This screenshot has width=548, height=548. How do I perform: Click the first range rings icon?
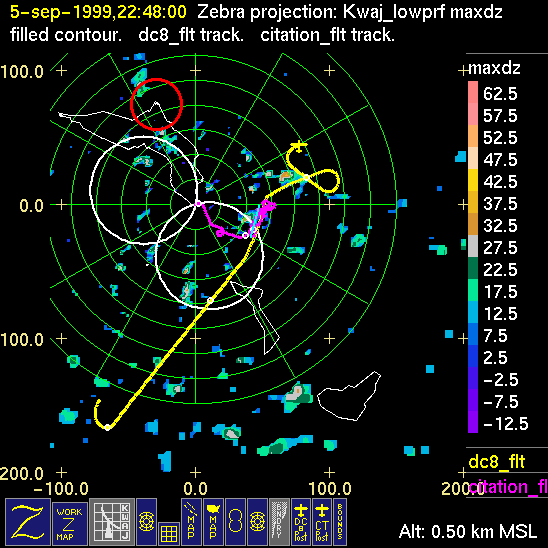click(146, 521)
